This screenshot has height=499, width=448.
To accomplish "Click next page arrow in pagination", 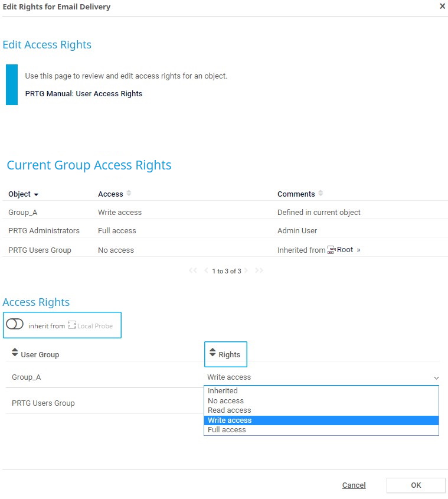I will (x=246, y=270).
